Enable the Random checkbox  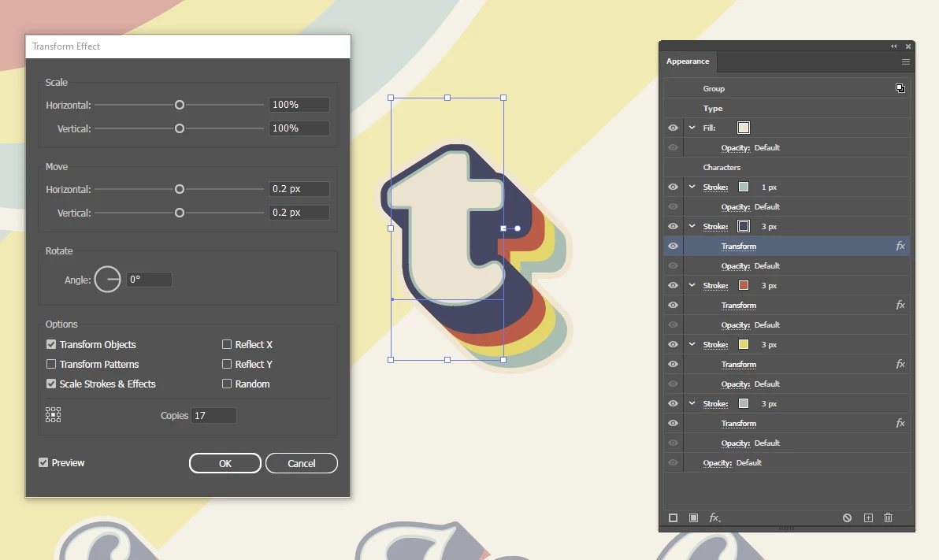pos(226,384)
